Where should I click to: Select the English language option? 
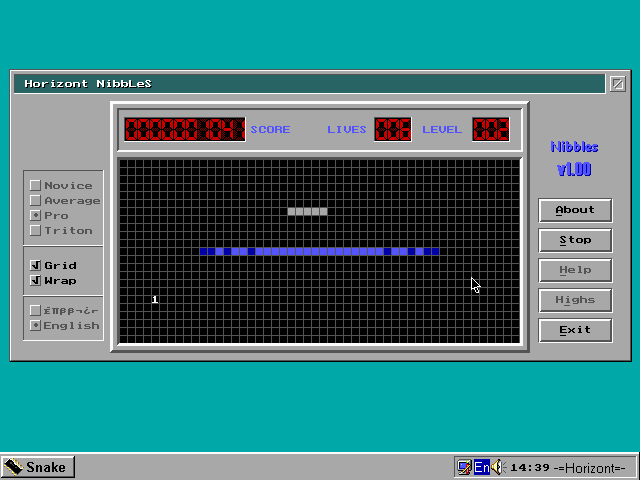point(36,325)
